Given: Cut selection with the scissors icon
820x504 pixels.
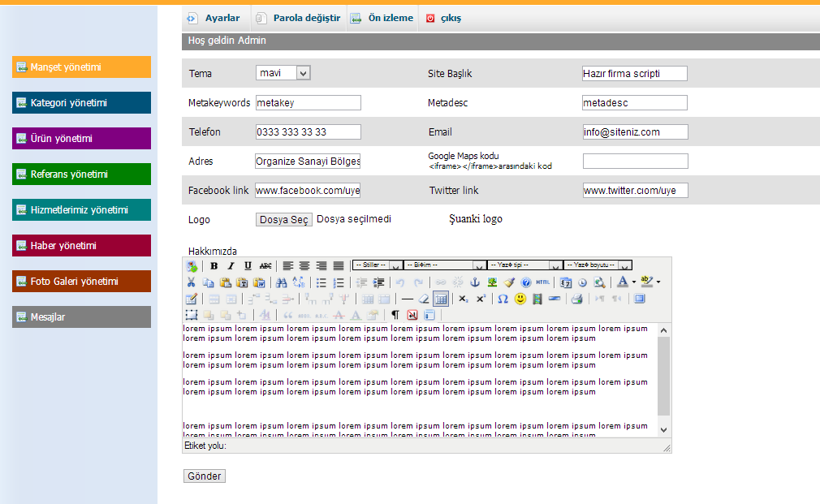Looking at the screenshot, I should point(192,282).
